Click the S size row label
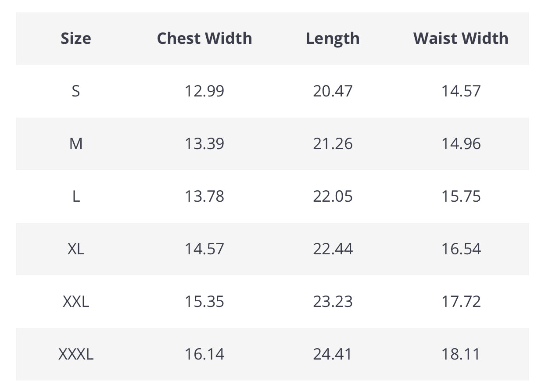The image size is (545, 392). [x=76, y=91]
